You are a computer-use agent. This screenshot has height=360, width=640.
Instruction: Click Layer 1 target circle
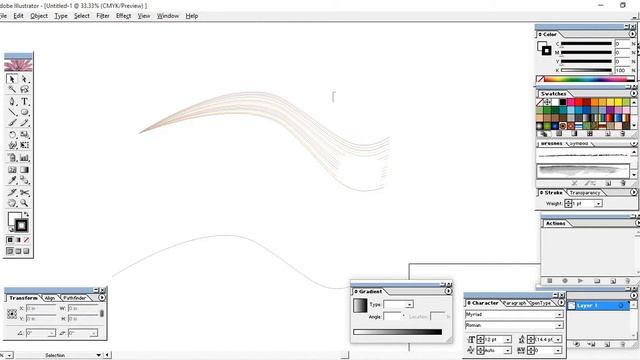click(x=621, y=306)
